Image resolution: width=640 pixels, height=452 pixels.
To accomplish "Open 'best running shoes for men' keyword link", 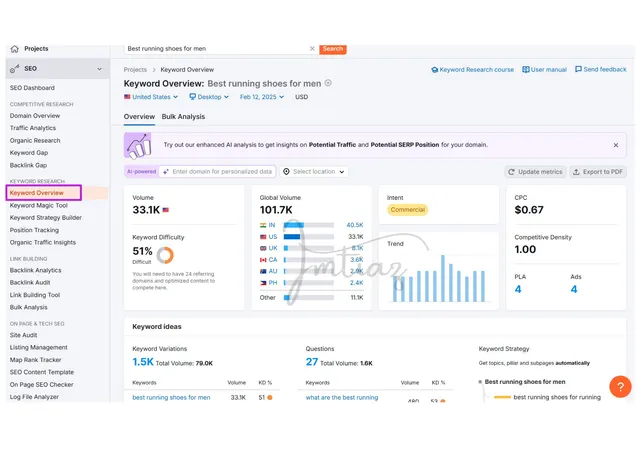I will (x=171, y=398).
